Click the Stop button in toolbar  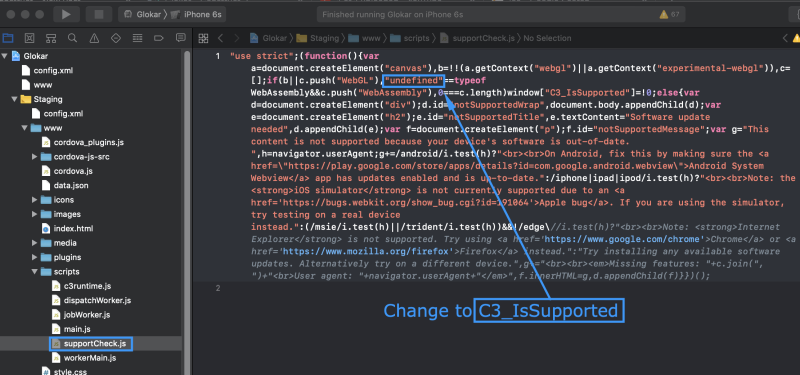point(99,14)
